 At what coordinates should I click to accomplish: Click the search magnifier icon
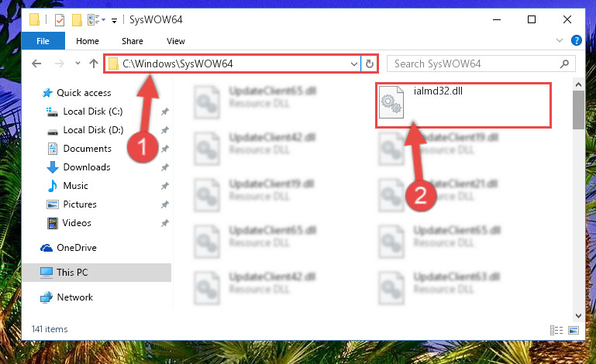click(x=564, y=64)
